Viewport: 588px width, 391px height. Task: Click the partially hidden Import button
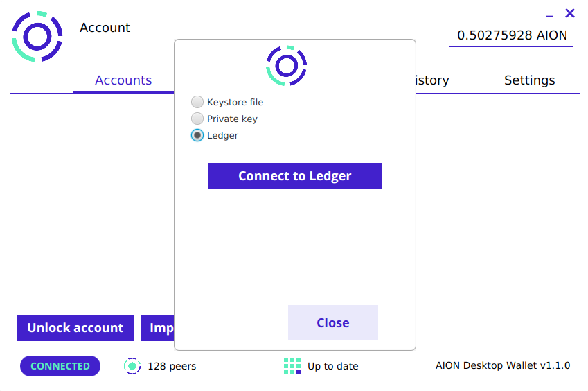(158, 328)
